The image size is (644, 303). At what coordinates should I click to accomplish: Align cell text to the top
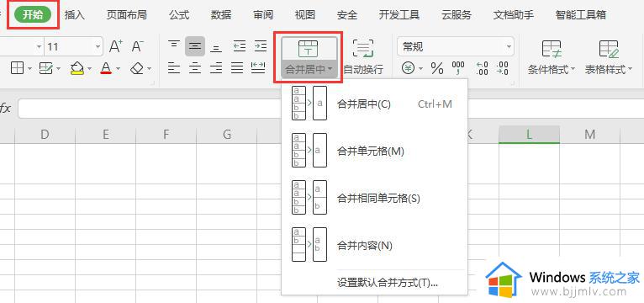[174, 45]
